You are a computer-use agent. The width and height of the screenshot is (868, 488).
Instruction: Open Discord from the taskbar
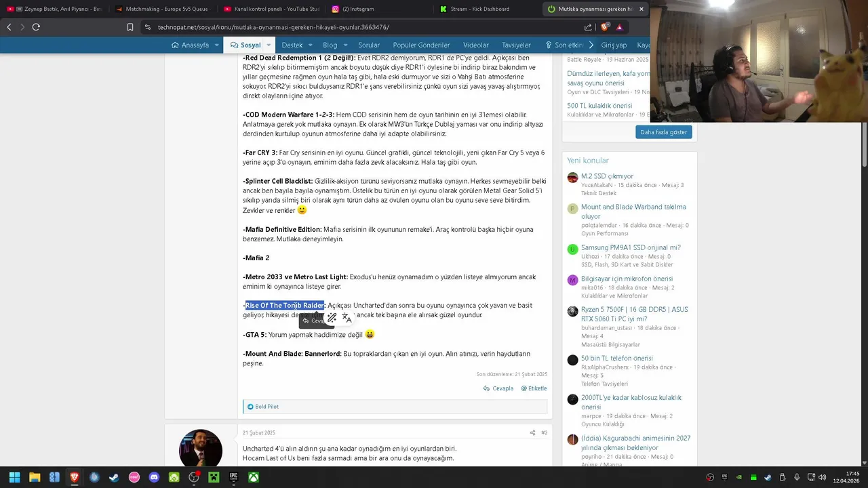pyautogui.click(x=154, y=477)
